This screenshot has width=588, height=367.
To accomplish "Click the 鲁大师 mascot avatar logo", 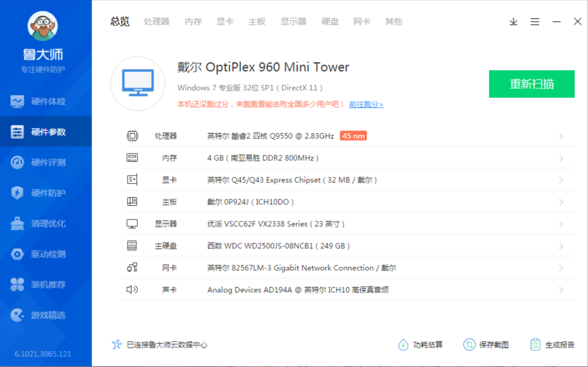I will point(43,26).
